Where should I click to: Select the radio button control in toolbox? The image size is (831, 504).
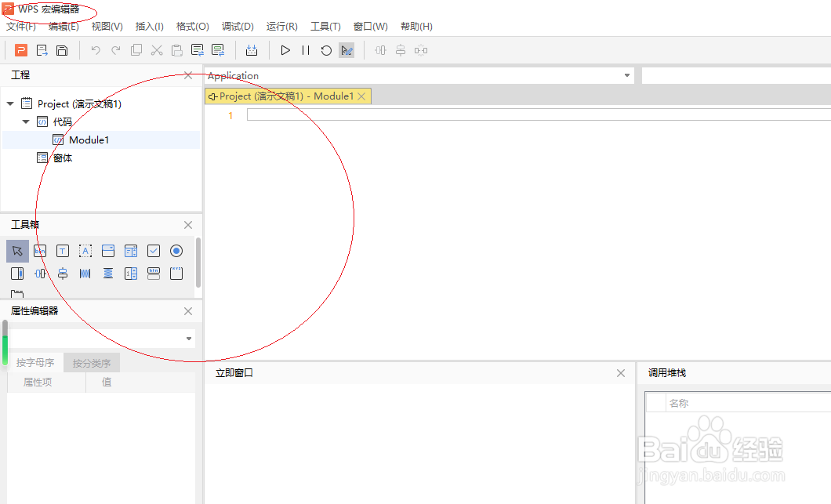[176, 251]
